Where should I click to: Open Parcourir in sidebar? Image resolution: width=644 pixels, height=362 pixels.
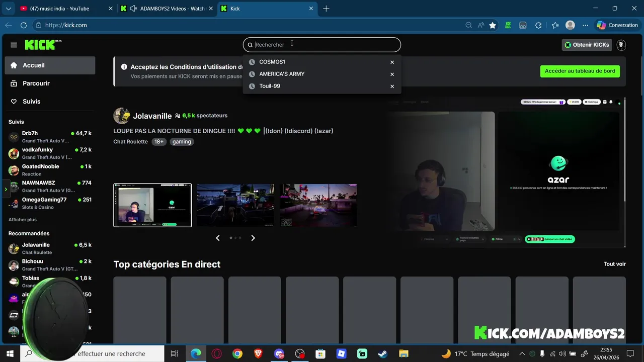click(x=50, y=83)
